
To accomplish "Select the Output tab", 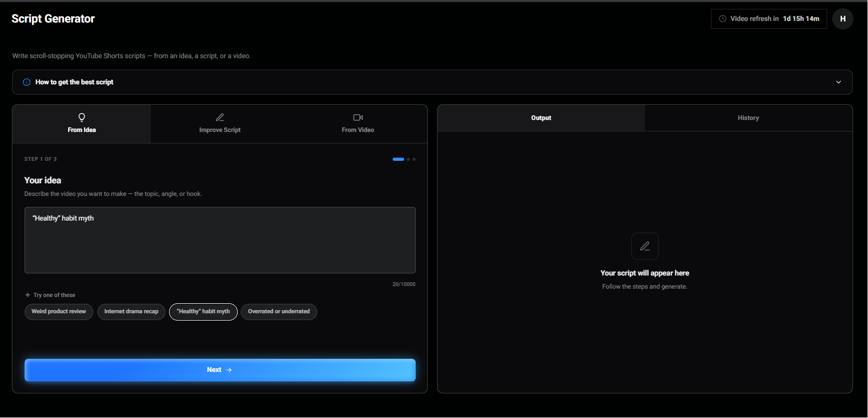I will (541, 118).
